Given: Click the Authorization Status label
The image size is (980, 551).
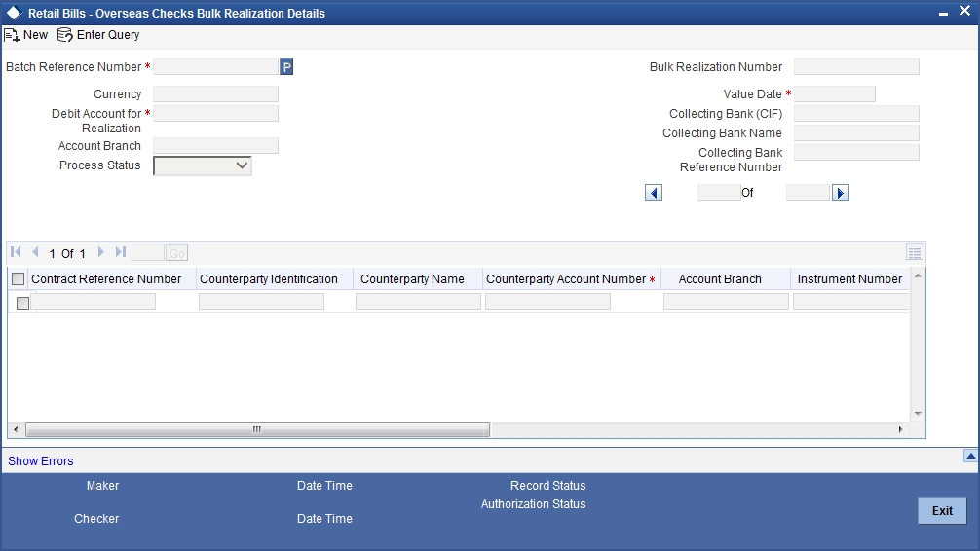Looking at the screenshot, I should tap(533, 504).
